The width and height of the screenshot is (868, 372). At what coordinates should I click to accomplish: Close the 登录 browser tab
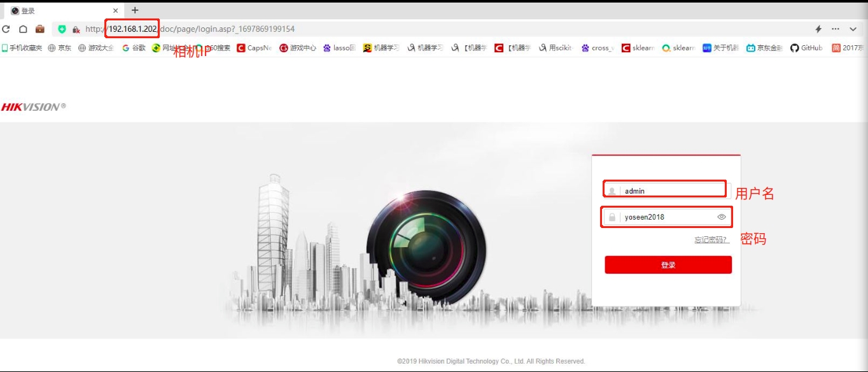115,11
